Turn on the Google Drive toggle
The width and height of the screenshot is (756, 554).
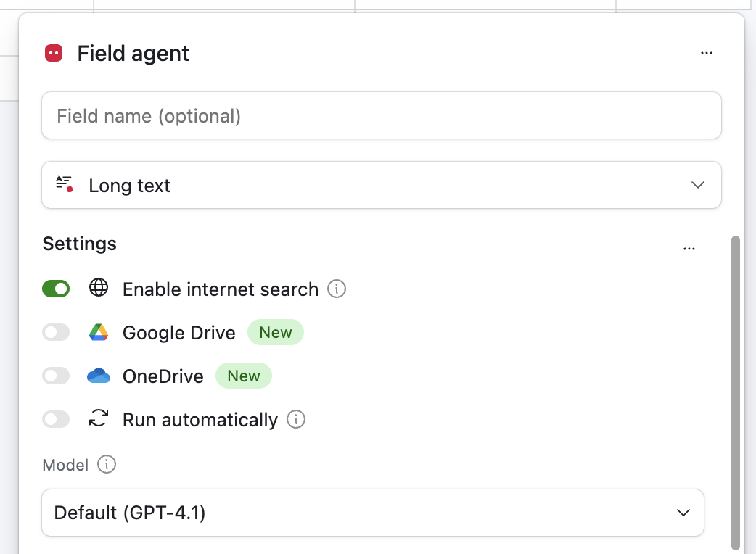(x=56, y=332)
